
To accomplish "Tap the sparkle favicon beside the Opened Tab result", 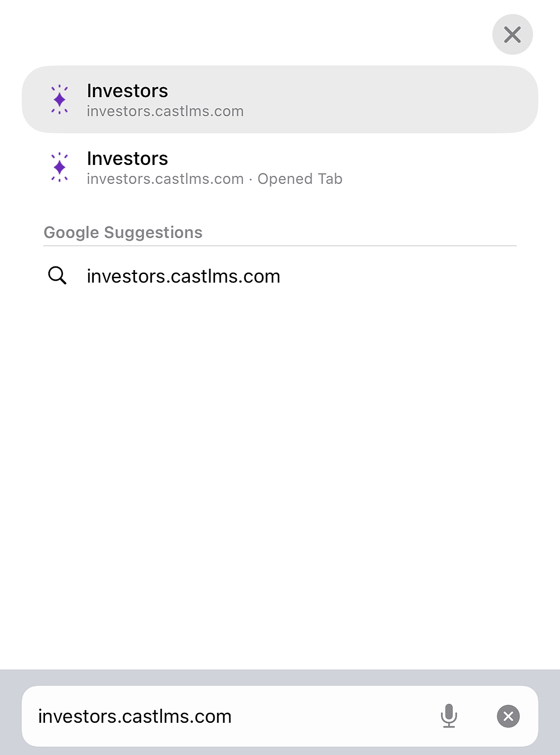I will (x=60, y=167).
